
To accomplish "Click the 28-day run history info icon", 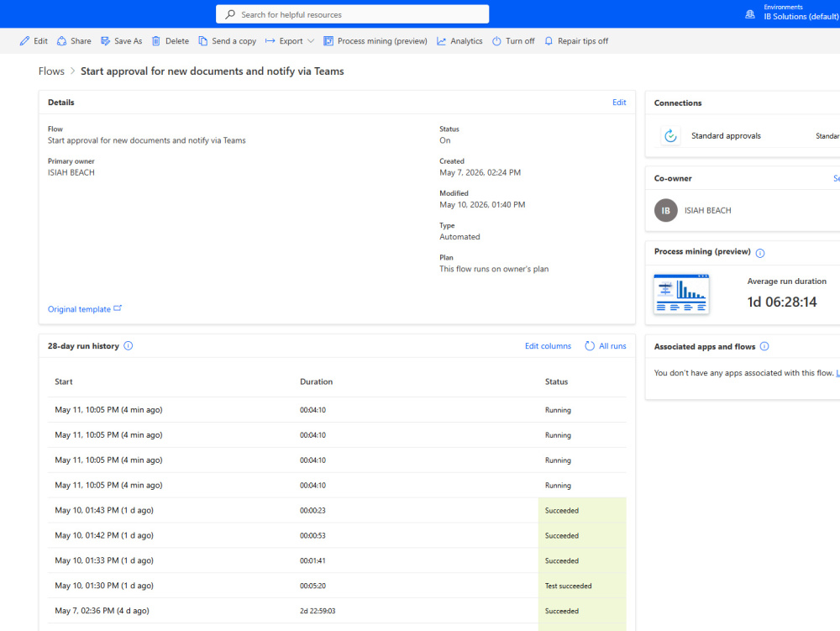I will click(128, 346).
